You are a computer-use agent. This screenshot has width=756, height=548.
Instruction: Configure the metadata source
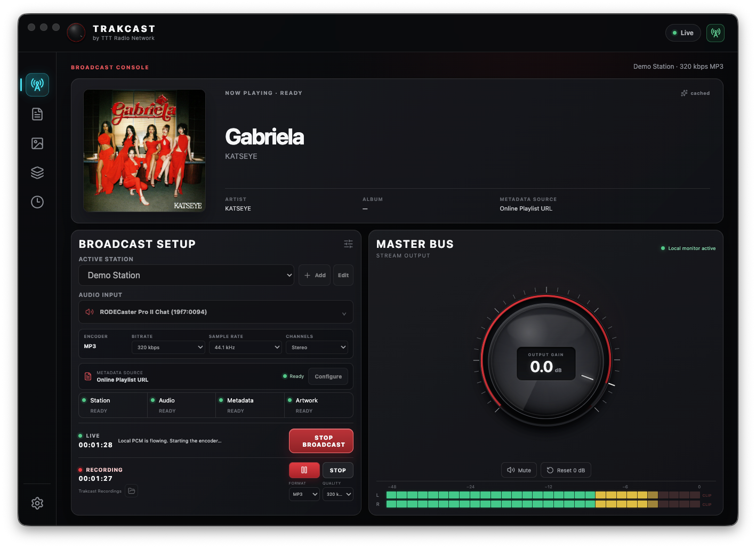click(328, 376)
